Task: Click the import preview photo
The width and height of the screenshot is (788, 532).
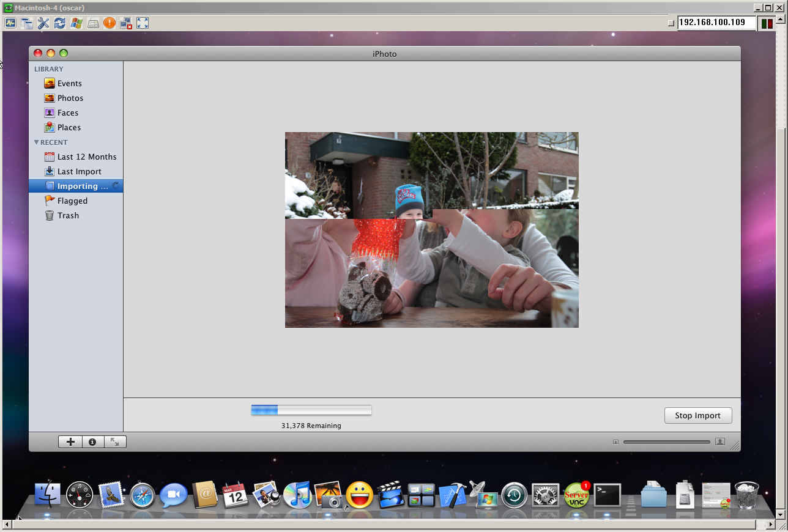Action: pos(431,229)
